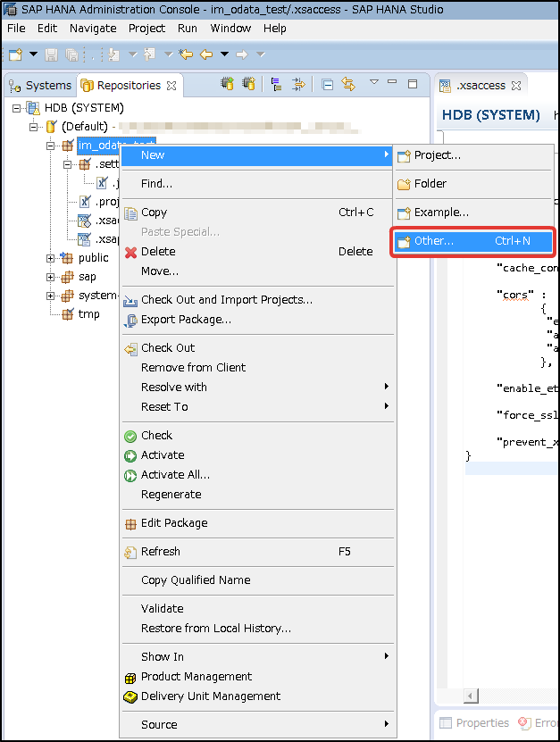Click the Save All toolbar icon
560x742 pixels.
72,54
